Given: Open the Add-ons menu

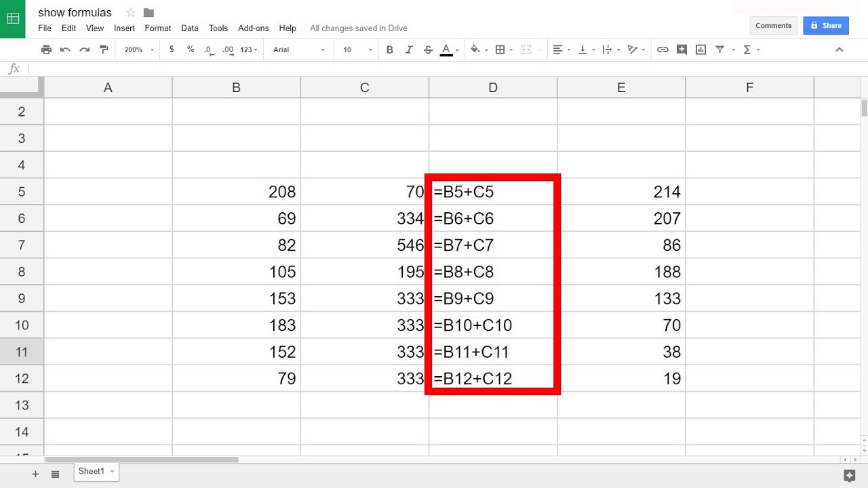Looking at the screenshot, I should tap(253, 28).
